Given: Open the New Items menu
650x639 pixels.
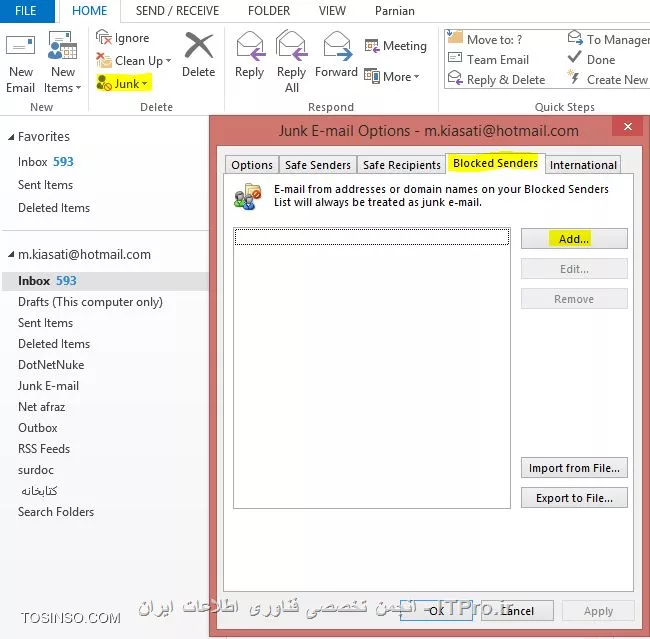Looking at the screenshot, I should tap(63, 63).
